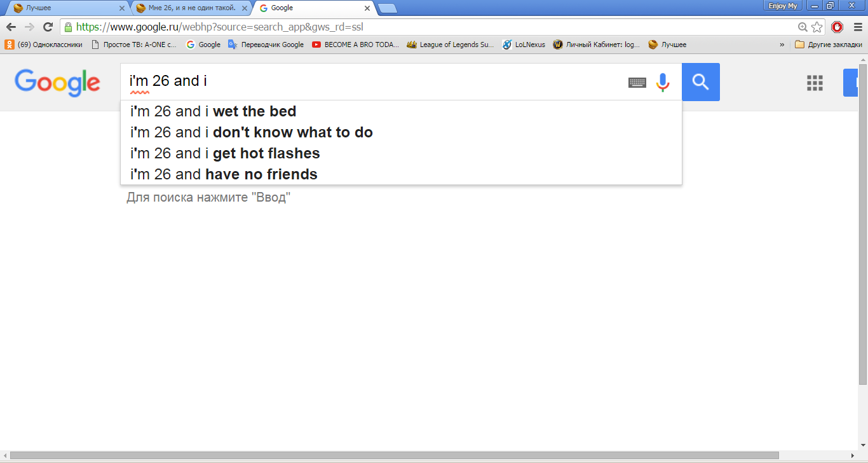Open the Другие закладки bookmarks folder

[829, 45]
